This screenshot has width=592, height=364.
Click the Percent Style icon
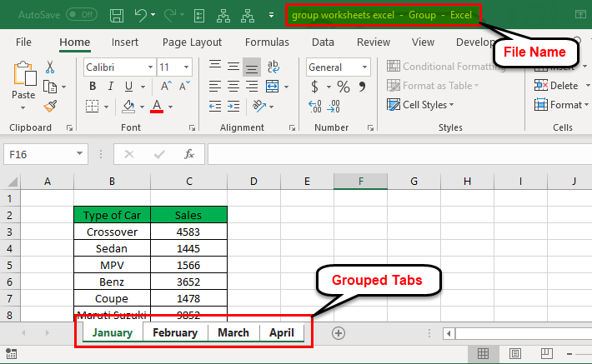pos(343,87)
